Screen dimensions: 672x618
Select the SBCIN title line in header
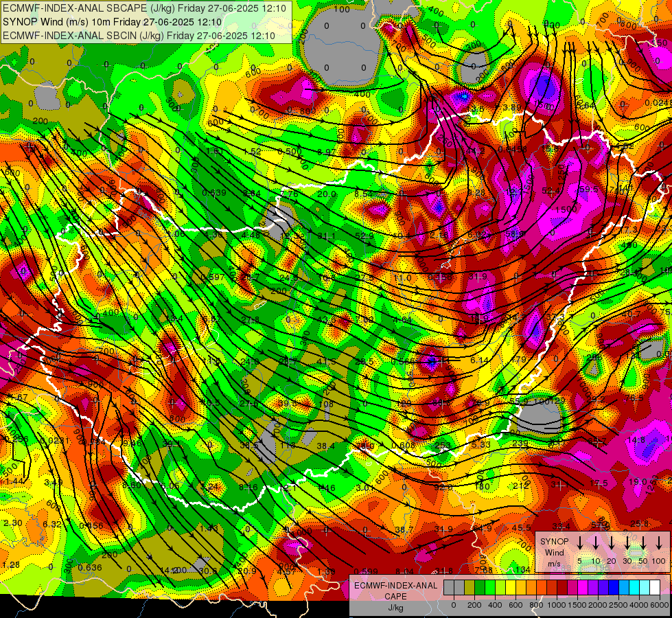click(139, 36)
